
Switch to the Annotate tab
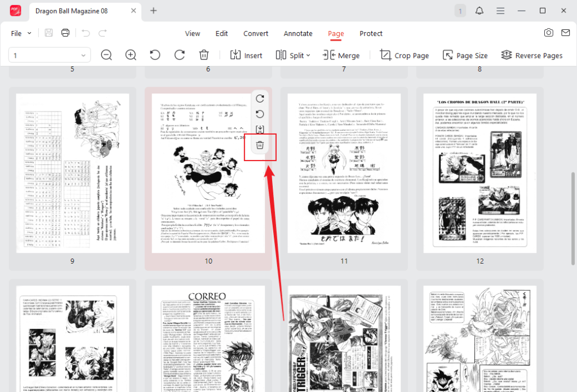[x=298, y=34]
